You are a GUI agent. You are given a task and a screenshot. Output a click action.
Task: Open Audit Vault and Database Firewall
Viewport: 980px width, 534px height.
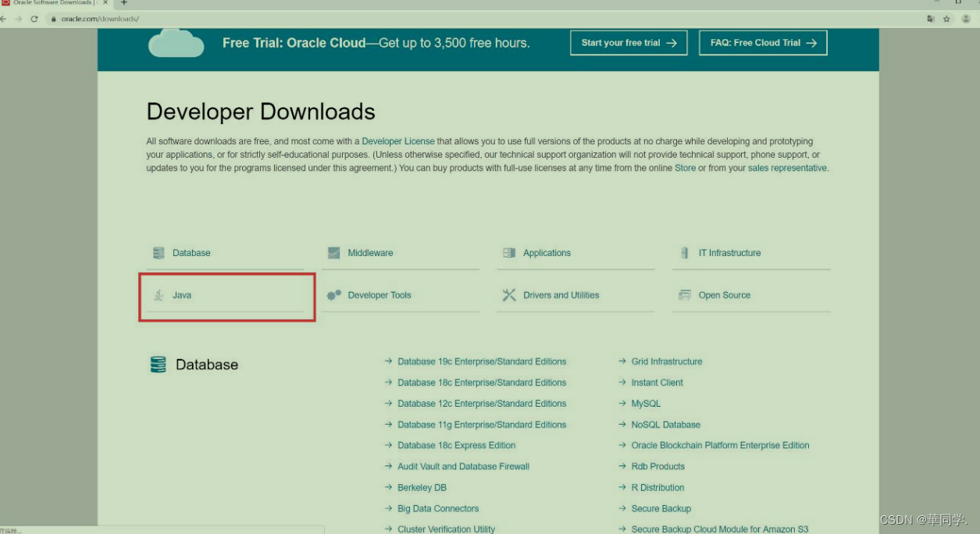pos(464,466)
